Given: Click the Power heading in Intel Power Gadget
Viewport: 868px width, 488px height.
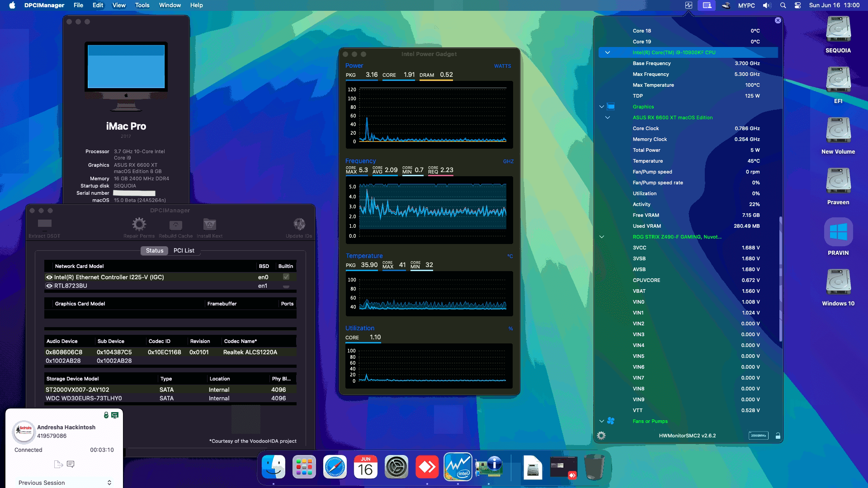Looking at the screenshot, I should (x=354, y=66).
